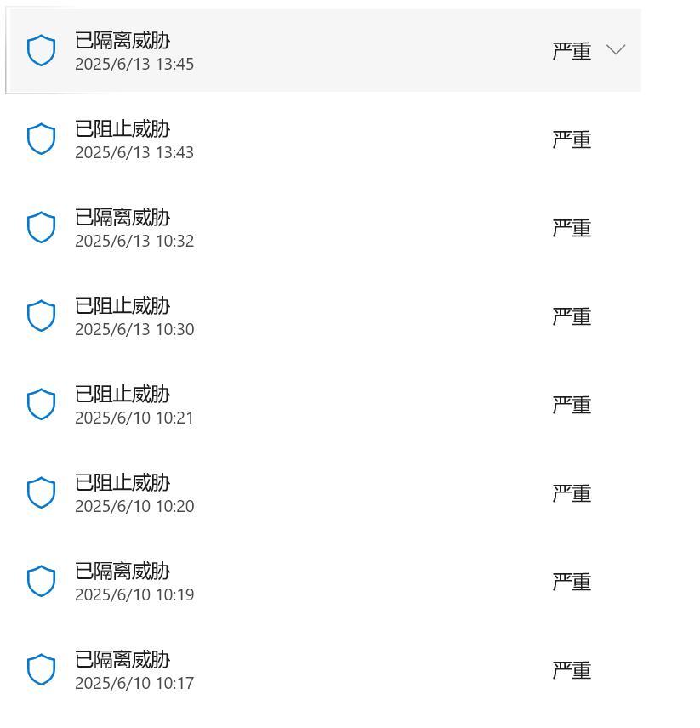Click shield icon beside 2025/6/10 10:17 entry
This screenshot has height=728, width=700.
41,670
